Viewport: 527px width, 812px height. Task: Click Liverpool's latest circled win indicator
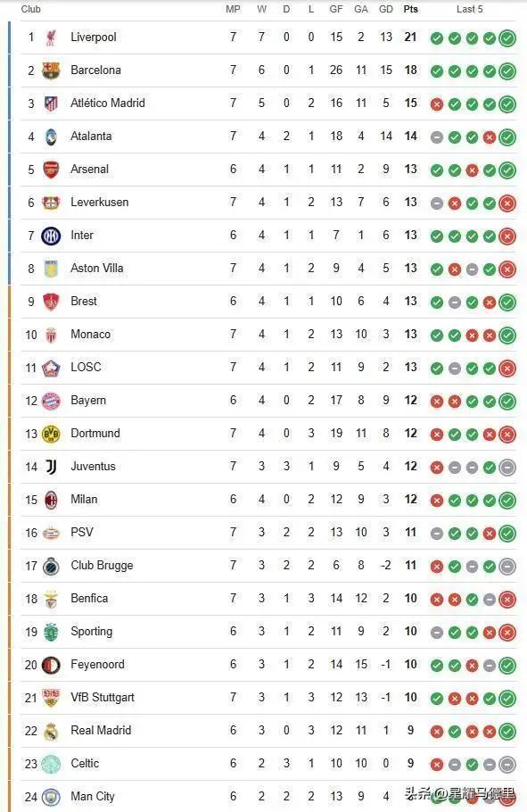point(507,37)
